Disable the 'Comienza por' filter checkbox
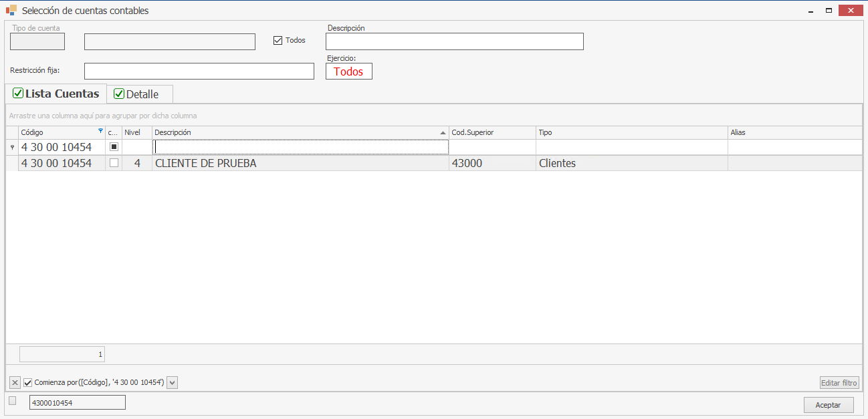Image resolution: width=868 pixels, height=419 pixels. [x=28, y=382]
